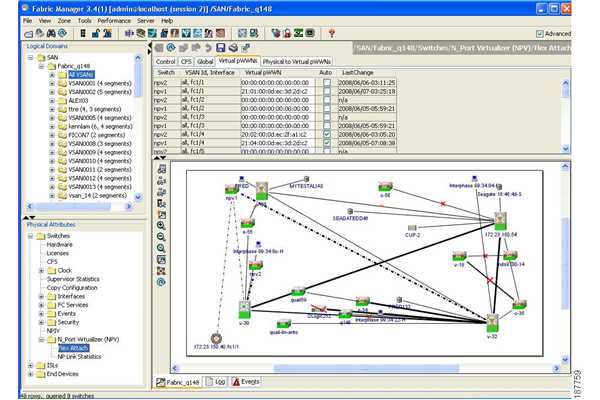600x400 pixels.
Task: Uncheck Auto for row npv2 fc1/4
Action: (x=326, y=134)
